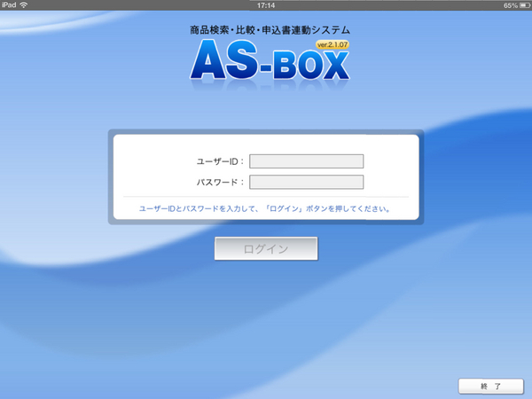Tap the Wi-Fi icon in status bar

pos(24,5)
